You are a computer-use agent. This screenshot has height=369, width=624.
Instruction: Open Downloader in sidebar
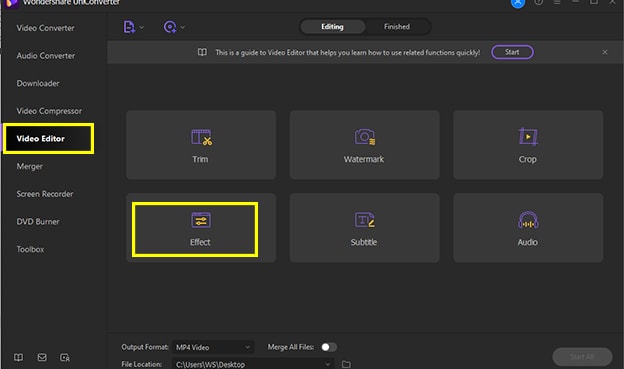pyautogui.click(x=38, y=83)
